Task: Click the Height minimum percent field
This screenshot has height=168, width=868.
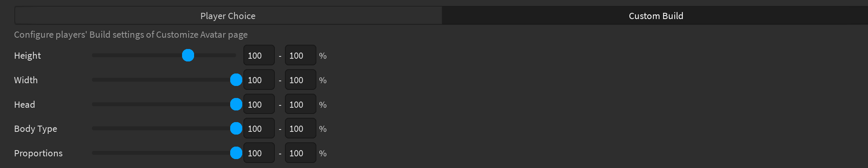Action: 259,55
